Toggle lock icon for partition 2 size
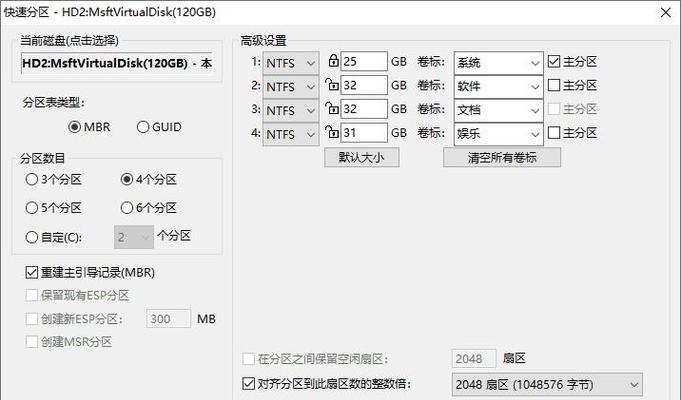 [x=332, y=85]
